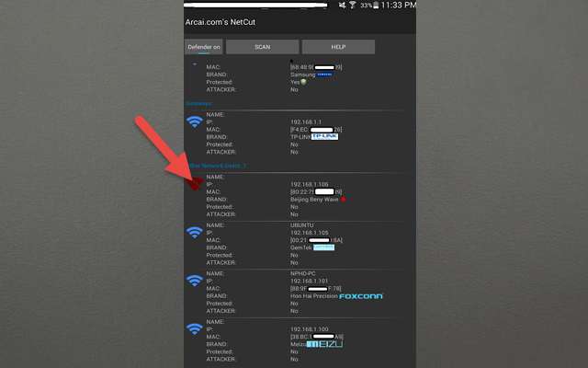Tap the Foxconn brand logo
Screen dimensions: 588x368
pos(361,296)
